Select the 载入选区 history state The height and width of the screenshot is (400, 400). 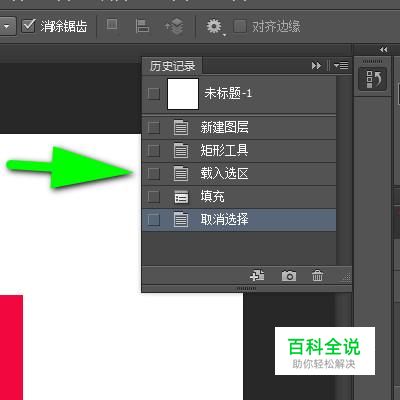[239, 174]
